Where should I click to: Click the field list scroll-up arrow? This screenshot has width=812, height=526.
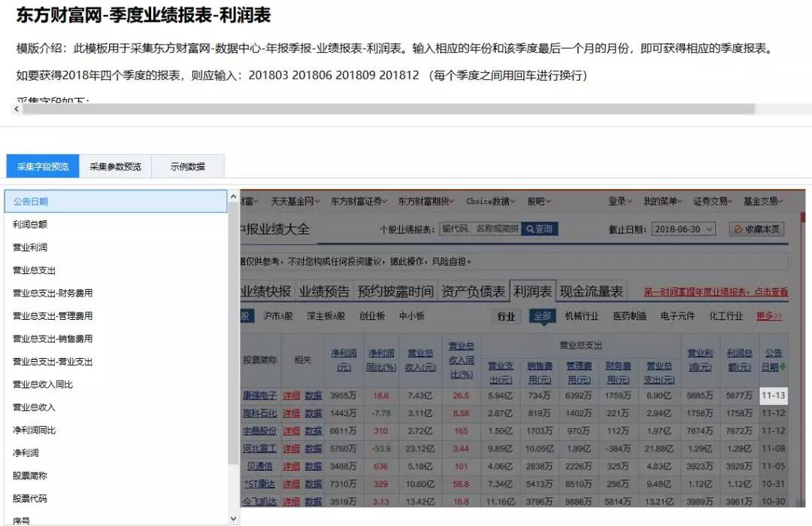[233, 197]
